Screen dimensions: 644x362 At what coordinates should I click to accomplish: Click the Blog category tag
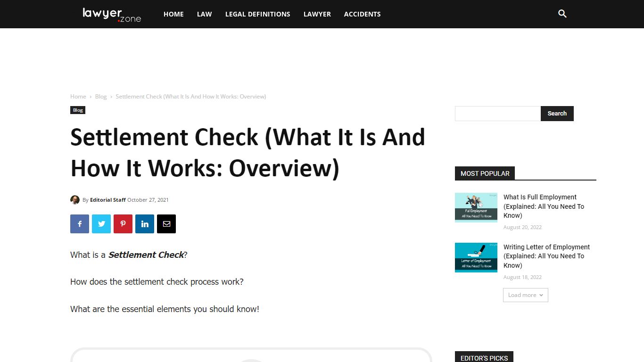[x=78, y=110]
